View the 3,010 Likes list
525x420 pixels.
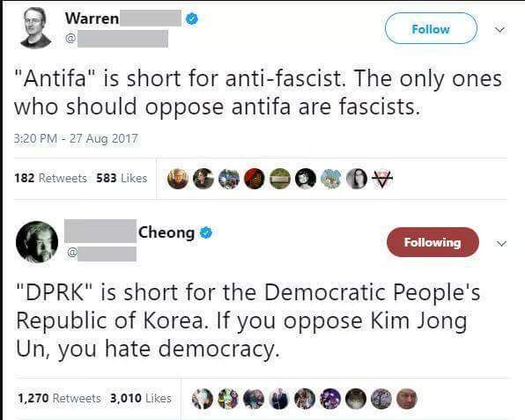point(141,398)
